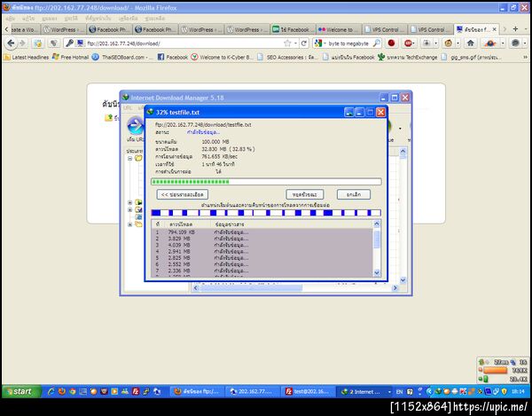The height and width of the screenshot is (416, 532).
Task: Click the green download progress bar
Action: point(266,182)
